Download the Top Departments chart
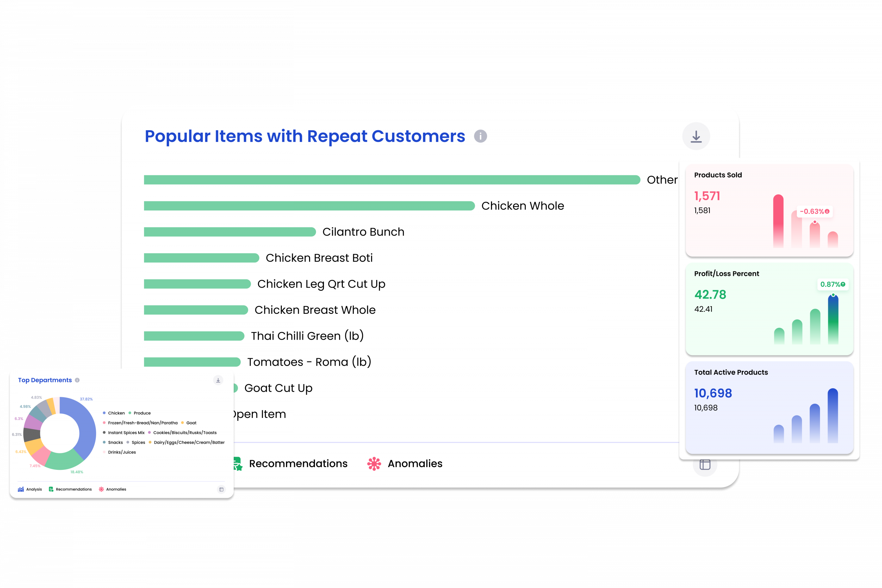882x588 pixels. 218,380
